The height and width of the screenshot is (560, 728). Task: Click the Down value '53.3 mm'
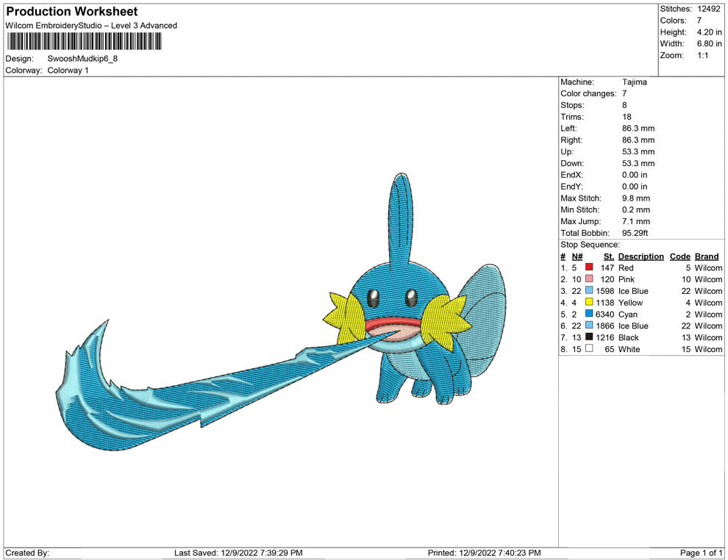(x=638, y=163)
